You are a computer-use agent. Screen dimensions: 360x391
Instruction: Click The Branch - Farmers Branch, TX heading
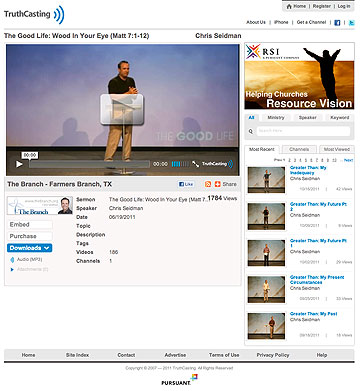coord(60,184)
